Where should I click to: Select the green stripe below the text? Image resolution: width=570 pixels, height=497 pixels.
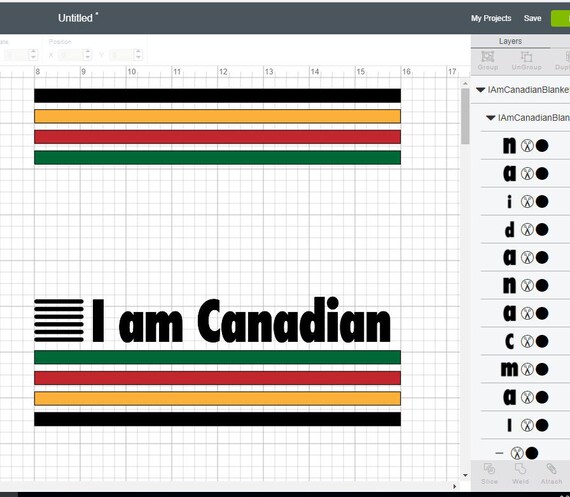pyautogui.click(x=217, y=357)
